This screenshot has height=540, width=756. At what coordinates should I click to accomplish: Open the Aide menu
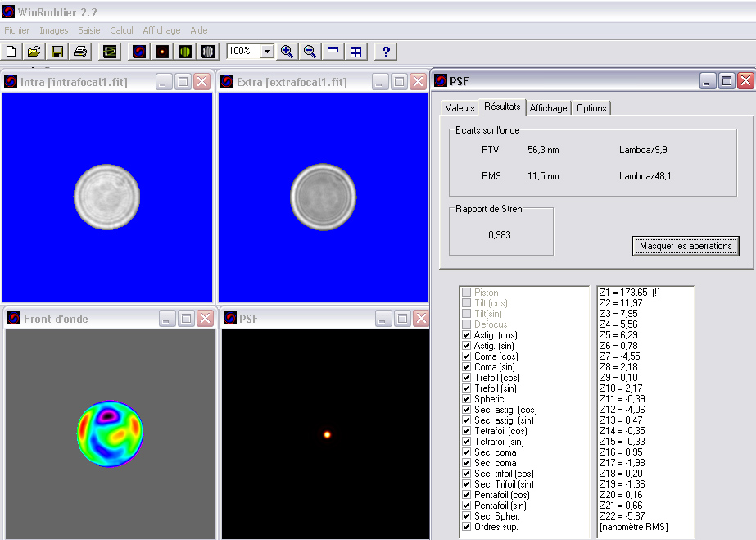coord(199,30)
